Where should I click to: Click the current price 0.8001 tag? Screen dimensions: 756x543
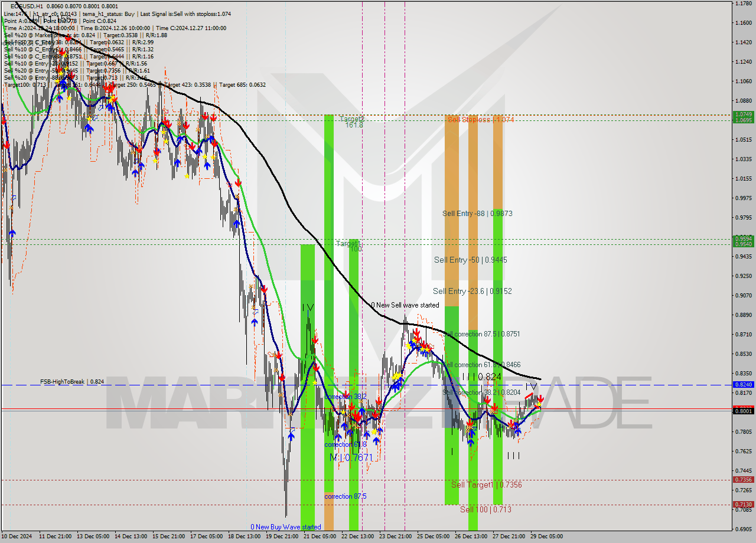click(743, 411)
